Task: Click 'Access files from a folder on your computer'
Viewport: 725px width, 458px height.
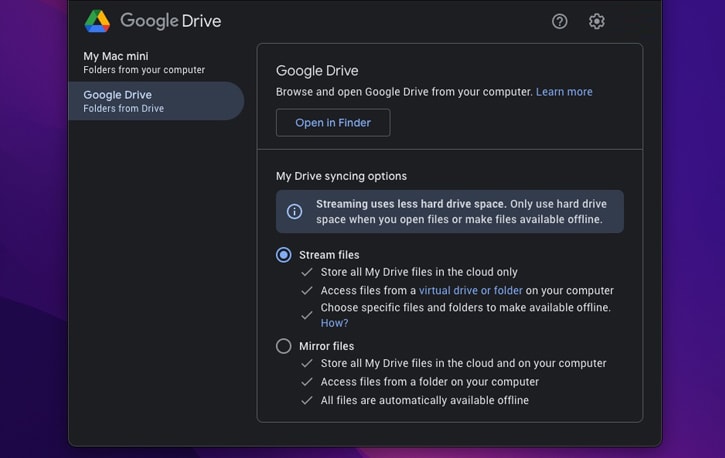Action: click(430, 382)
